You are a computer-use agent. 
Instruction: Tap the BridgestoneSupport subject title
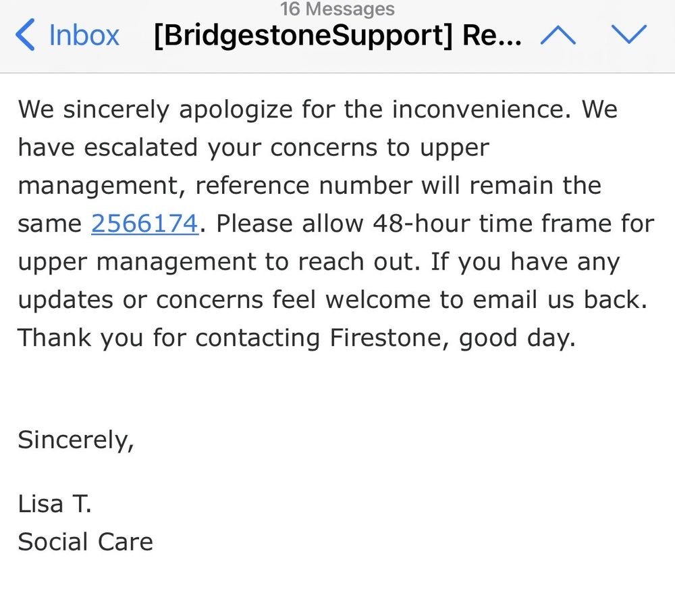[337, 35]
